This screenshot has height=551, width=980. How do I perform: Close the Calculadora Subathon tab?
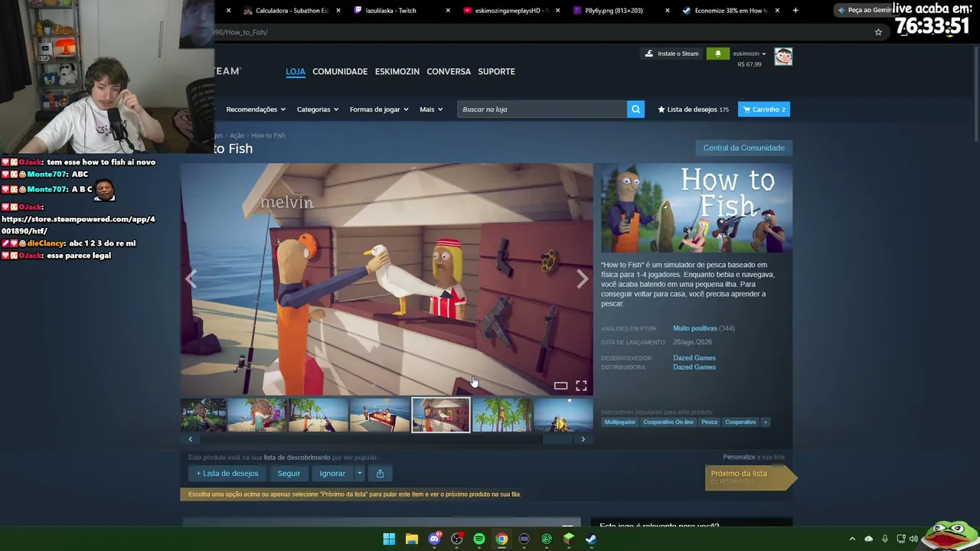(337, 11)
